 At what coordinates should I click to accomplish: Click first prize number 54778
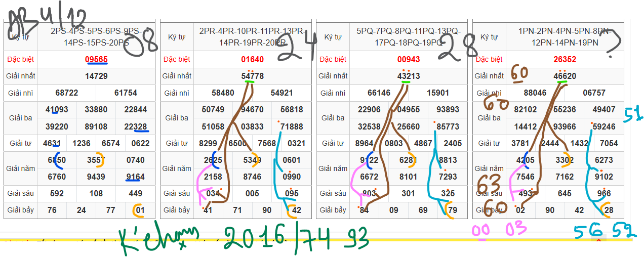(252, 76)
